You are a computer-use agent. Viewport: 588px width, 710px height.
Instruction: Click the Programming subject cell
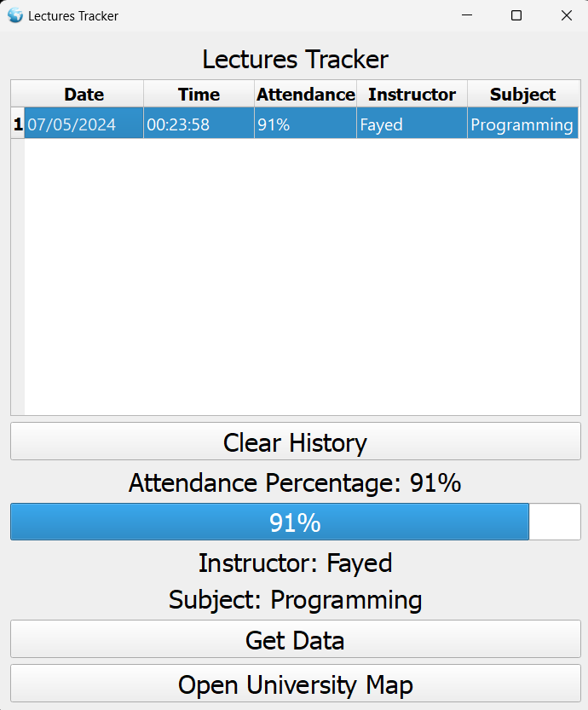[522, 124]
